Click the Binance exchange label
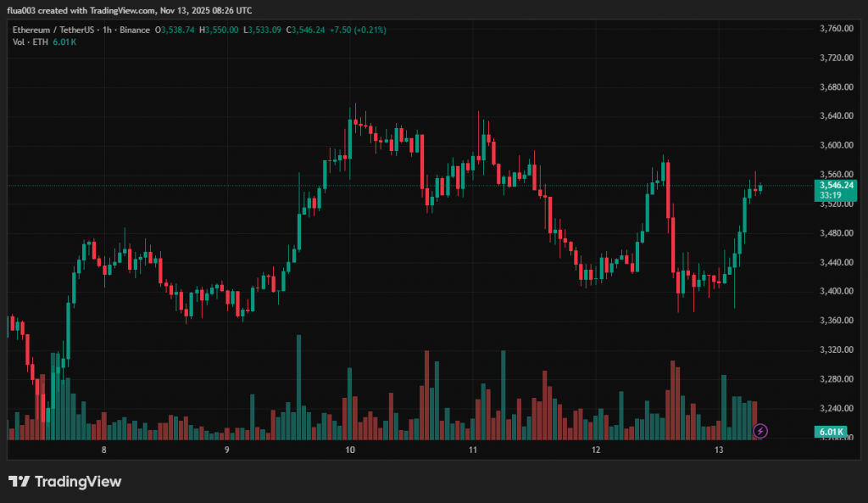 (134, 30)
